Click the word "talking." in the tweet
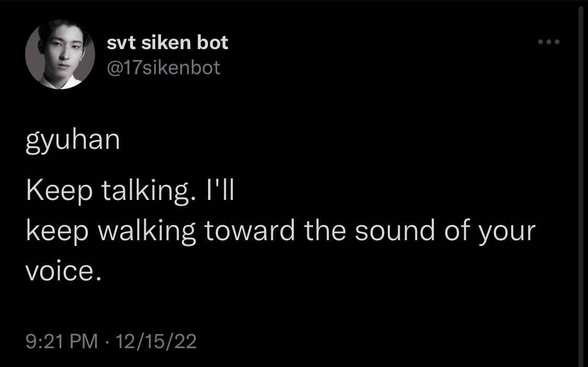Screen dimensions: 588x367 click(148, 191)
